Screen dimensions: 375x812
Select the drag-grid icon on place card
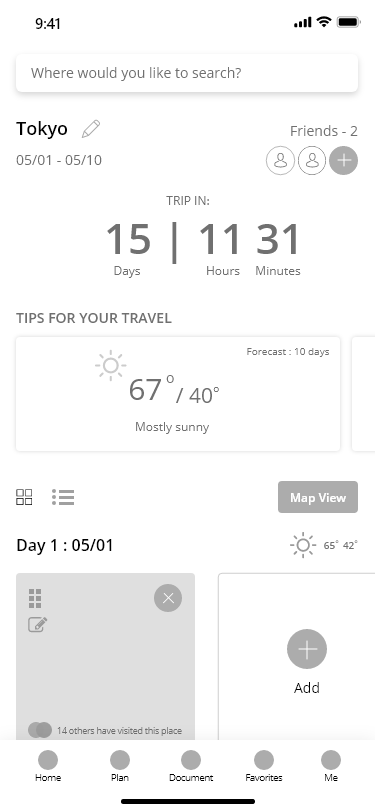(35, 598)
